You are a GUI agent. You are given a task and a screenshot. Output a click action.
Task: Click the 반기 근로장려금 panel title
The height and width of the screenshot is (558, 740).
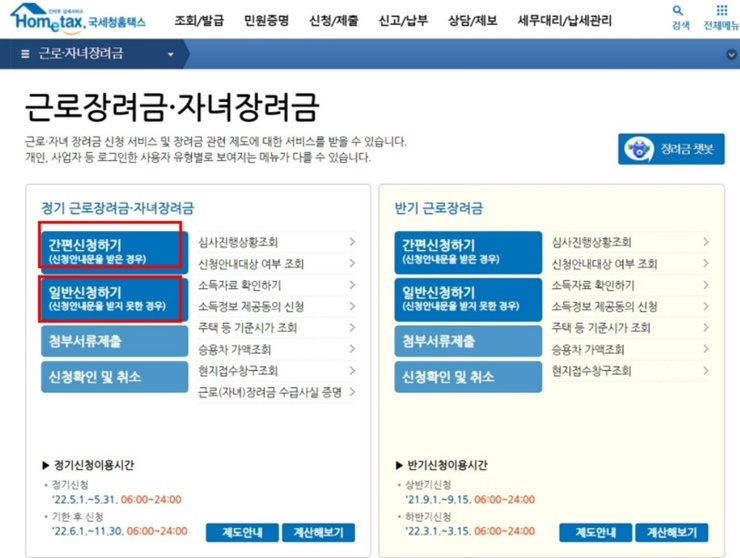point(439,208)
